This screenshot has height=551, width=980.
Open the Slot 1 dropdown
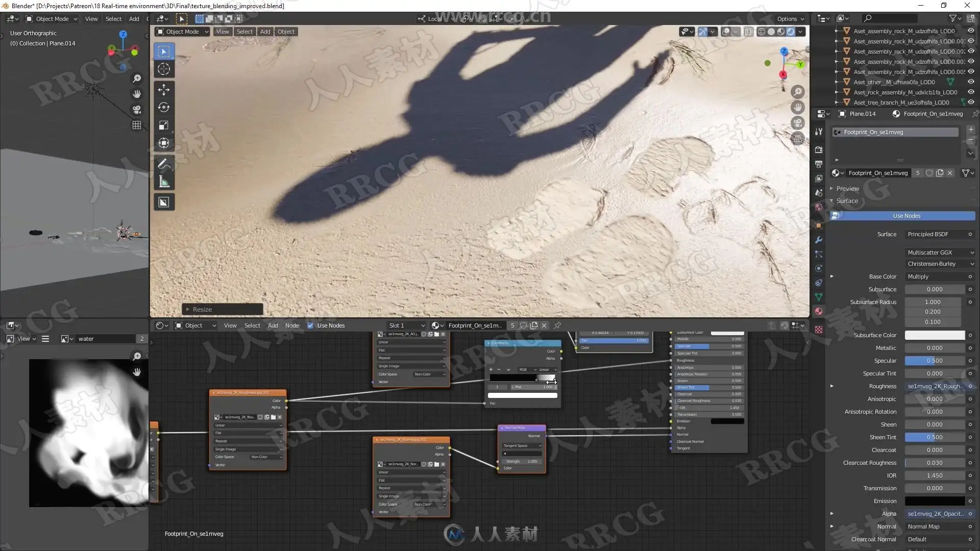coord(406,325)
